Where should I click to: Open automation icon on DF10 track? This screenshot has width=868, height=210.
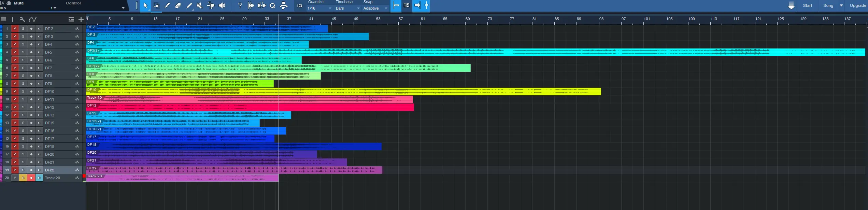pyautogui.click(x=77, y=92)
